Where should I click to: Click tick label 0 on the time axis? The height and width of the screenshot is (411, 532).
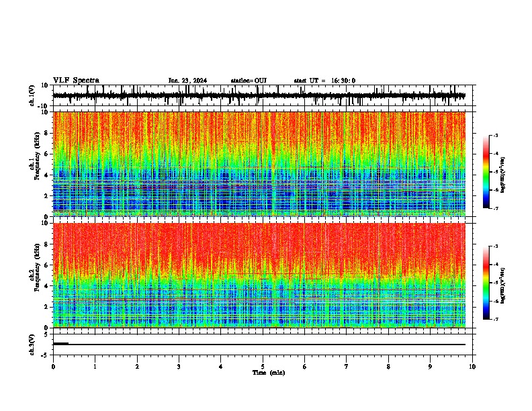(x=53, y=367)
